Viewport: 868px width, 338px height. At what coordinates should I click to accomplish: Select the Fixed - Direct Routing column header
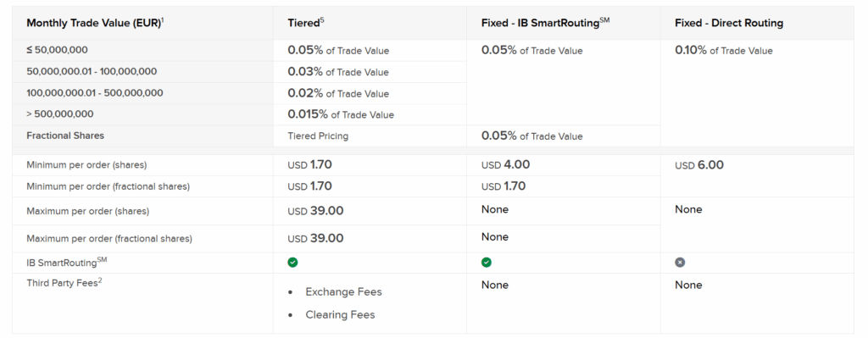coord(729,23)
